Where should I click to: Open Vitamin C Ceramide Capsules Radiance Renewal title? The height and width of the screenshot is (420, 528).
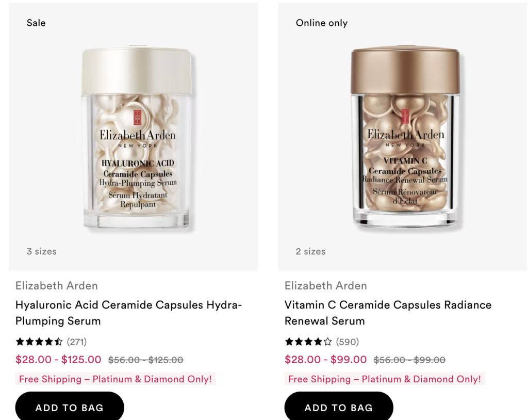(388, 313)
